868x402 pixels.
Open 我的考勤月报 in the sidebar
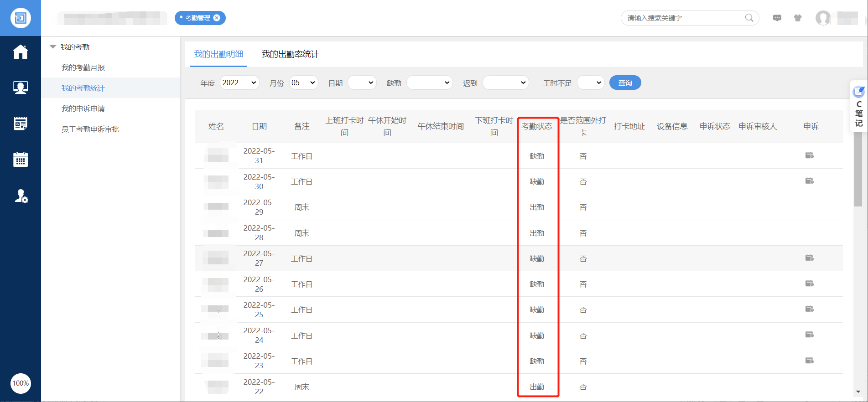[x=83, y=67]
